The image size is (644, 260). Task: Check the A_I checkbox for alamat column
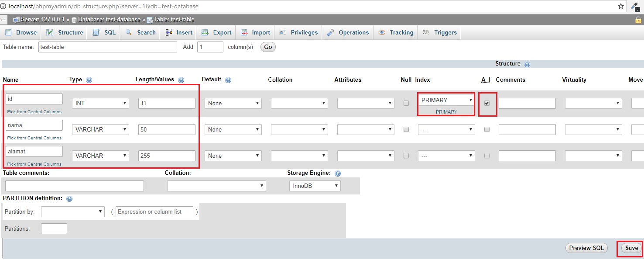pyautogui.click(x=487, y=156)
